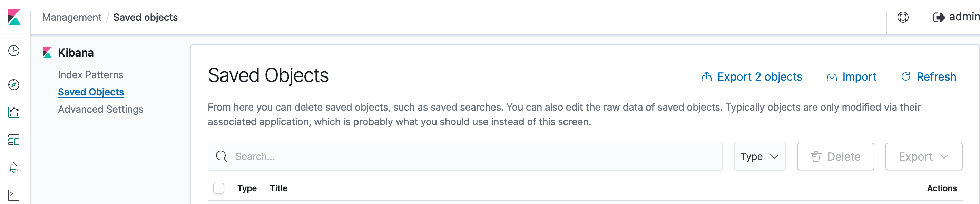Open the help lifebuoy icon
The height and width of the screenshot is (204, 980).
[x=903, y=17]
